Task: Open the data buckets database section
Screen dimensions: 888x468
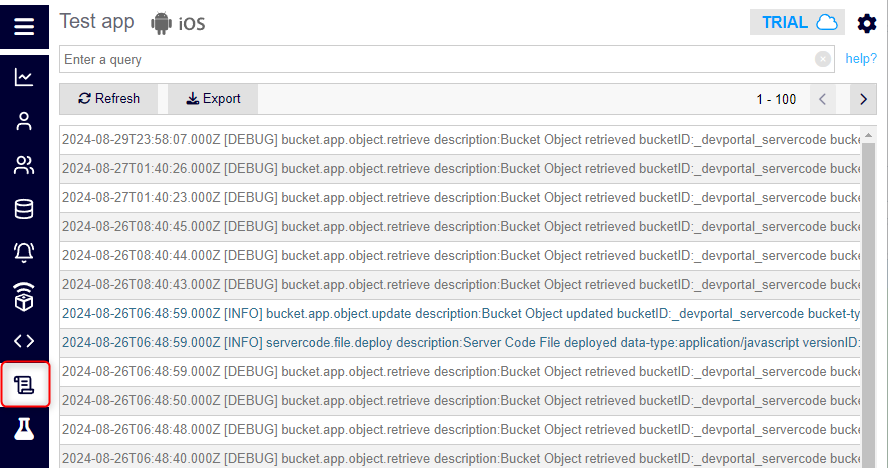Action: pos(24,209)
